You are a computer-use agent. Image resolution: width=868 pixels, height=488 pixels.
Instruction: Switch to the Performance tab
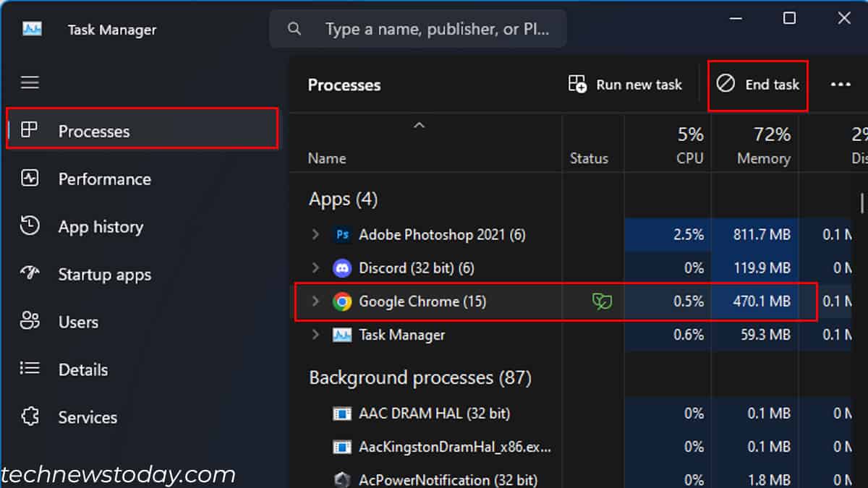tap(104, 179)
